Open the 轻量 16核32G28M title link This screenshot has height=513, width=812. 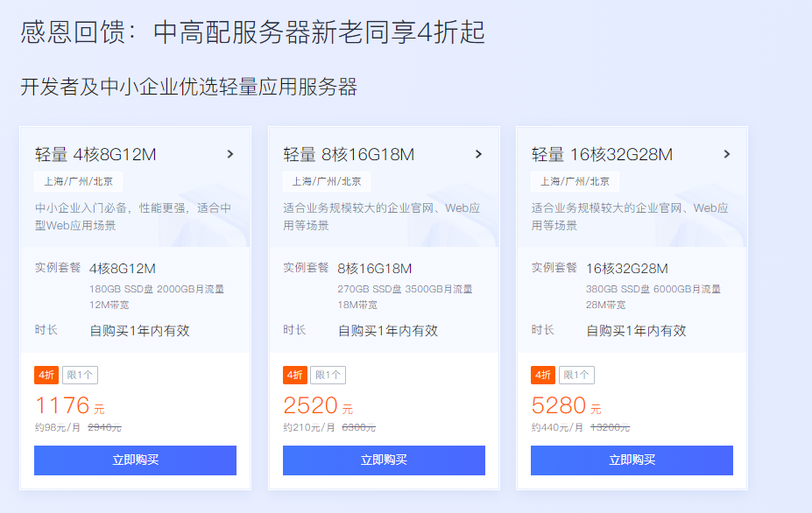tap(602, 154)
